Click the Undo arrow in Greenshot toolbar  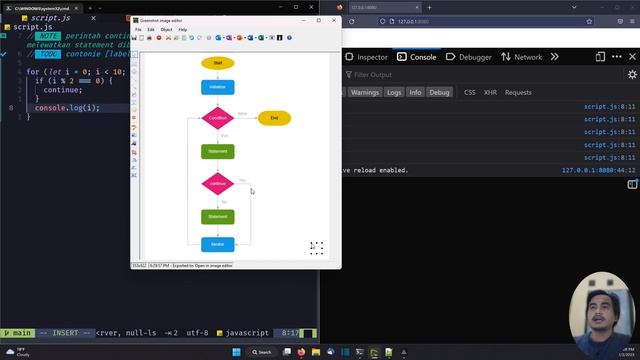(191, 38)
